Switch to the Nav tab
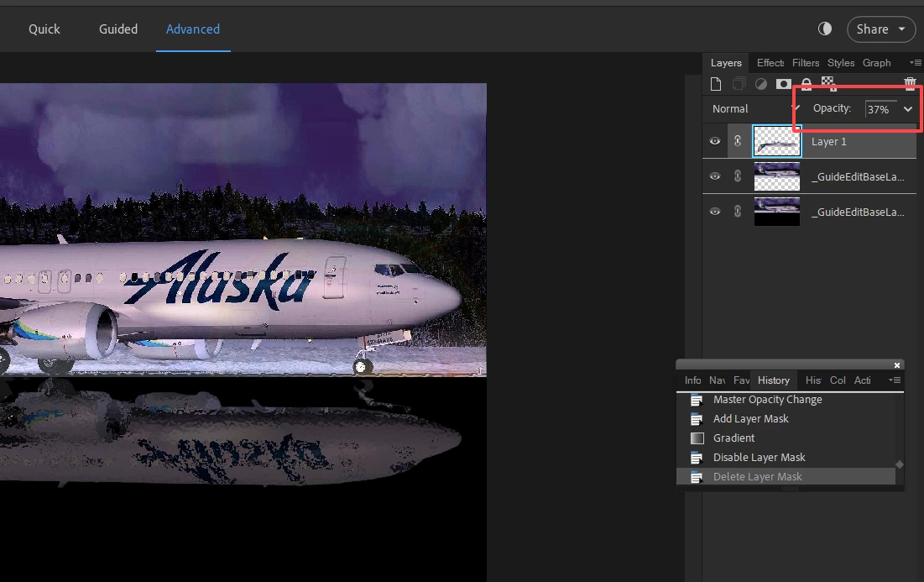 [718, 380]
